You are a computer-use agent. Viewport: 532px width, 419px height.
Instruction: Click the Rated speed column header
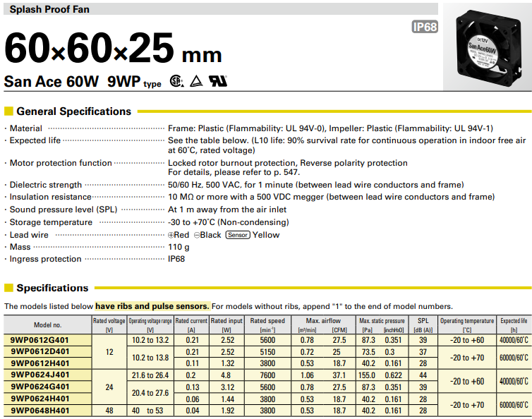click(x=267, y=320)
